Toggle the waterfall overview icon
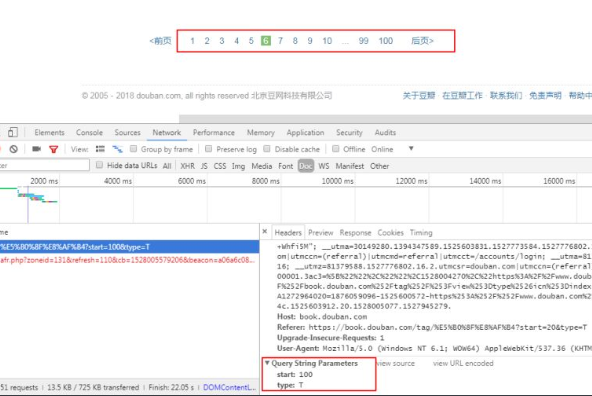This screenshot has height=396, width=592. pyautogui.click(x=117, y=149)
